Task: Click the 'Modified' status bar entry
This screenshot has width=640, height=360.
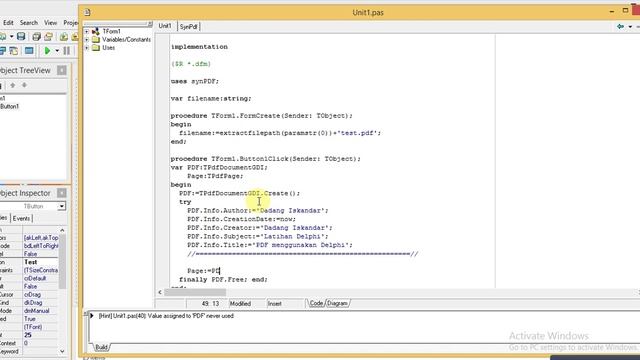Action: pos(240,304)
